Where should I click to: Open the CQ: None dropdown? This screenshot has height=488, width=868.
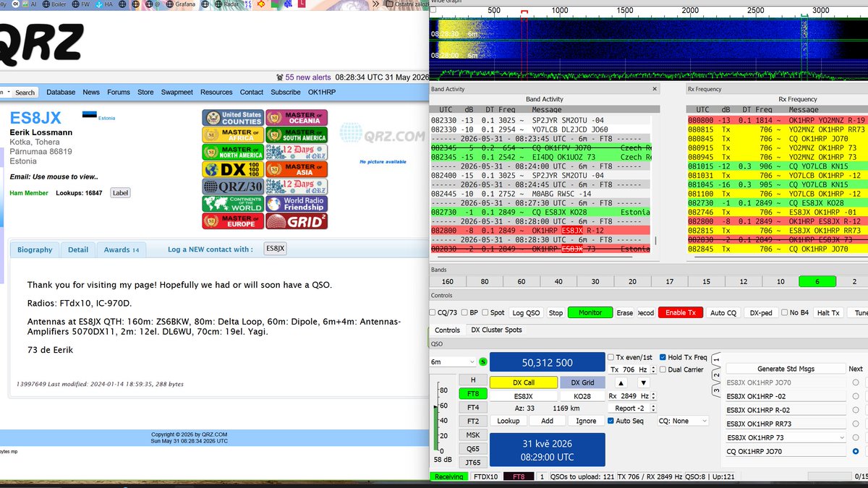pos(683,421)
